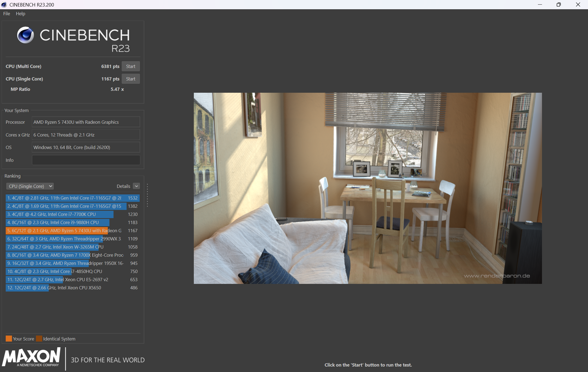The image size is (588, 372).
Task: Click into the Info text field
Action: 86,160
